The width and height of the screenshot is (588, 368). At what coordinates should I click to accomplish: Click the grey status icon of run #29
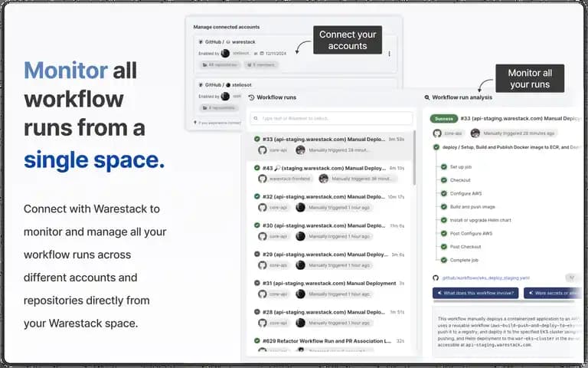tap(257, 255)
